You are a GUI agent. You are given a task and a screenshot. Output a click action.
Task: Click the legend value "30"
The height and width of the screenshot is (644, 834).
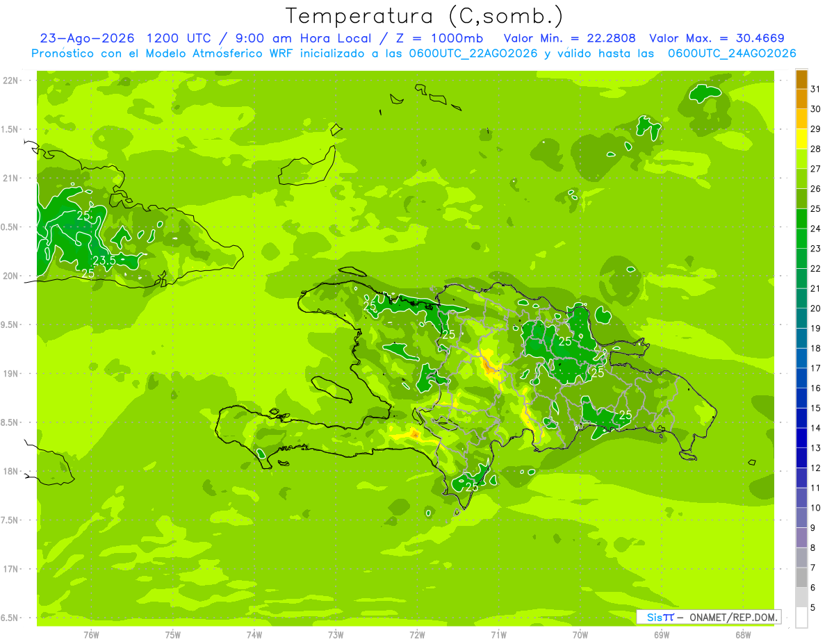pyautogui.click(x=816, y=109)
